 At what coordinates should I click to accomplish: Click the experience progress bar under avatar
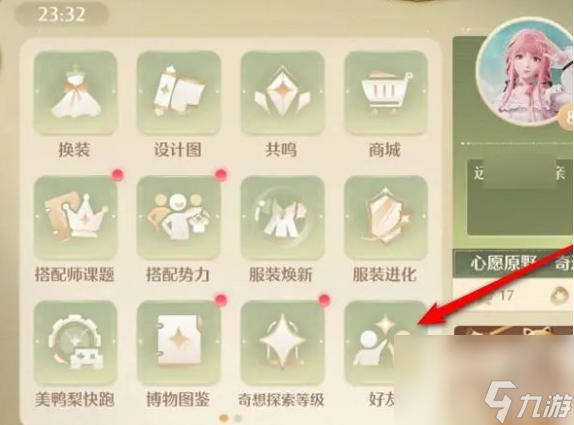(x=517, y=143)
